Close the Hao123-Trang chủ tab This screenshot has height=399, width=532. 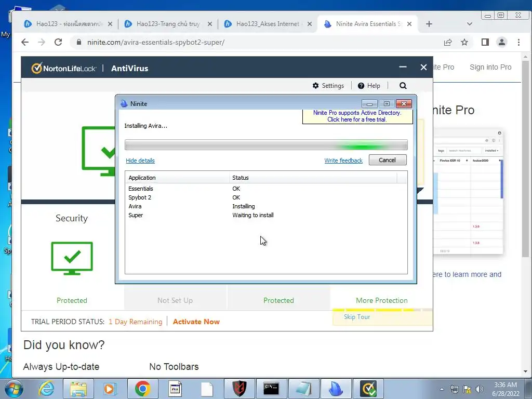pos(210,24)
